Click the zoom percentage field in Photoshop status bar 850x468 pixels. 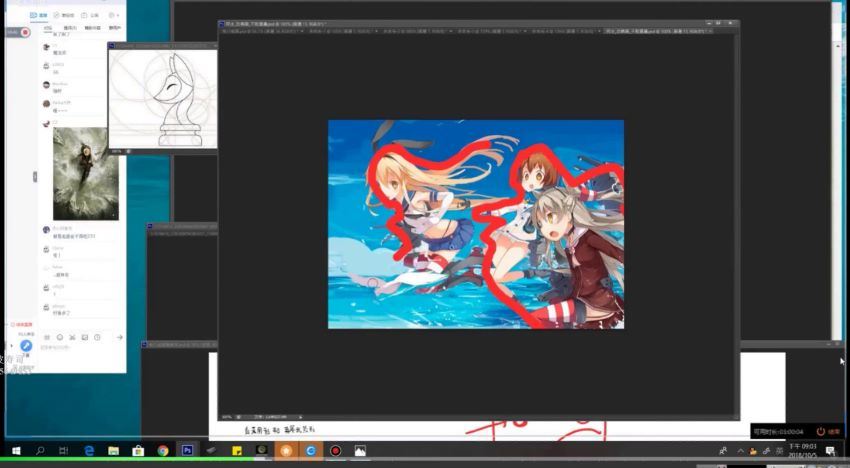pyautogui.click(x=226, y=417)
